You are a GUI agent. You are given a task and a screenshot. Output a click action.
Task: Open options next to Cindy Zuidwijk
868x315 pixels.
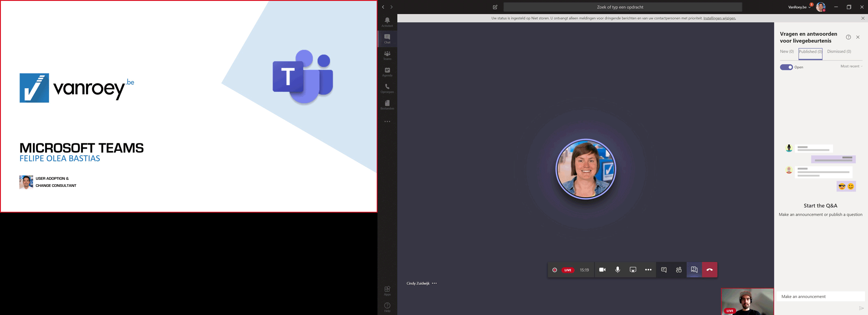[434, 283]
